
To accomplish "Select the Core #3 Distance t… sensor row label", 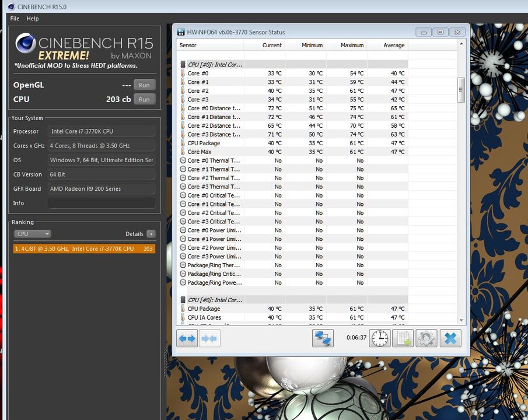I will click(214, 134).
